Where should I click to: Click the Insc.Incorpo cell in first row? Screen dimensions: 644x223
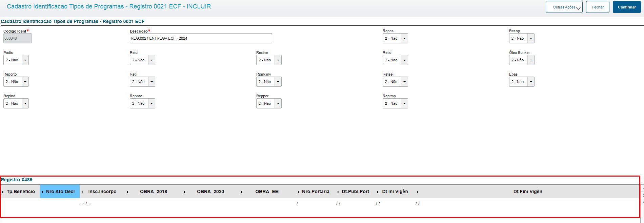tap(102, 203)
